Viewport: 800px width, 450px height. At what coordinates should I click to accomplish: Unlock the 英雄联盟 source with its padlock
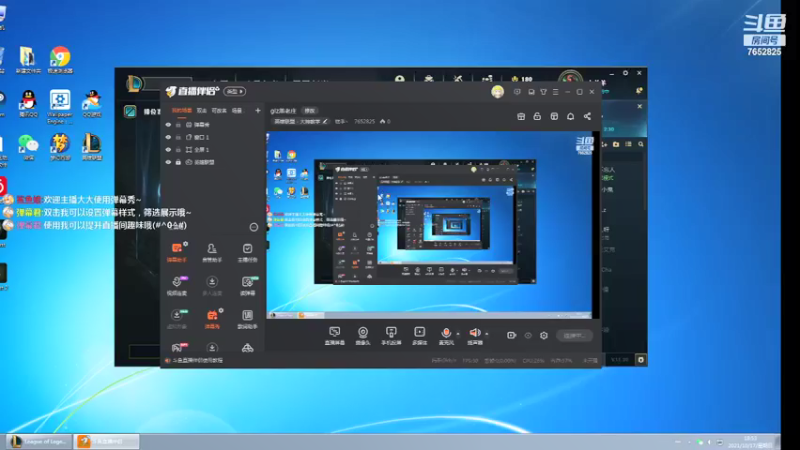[x=178, y=162]
